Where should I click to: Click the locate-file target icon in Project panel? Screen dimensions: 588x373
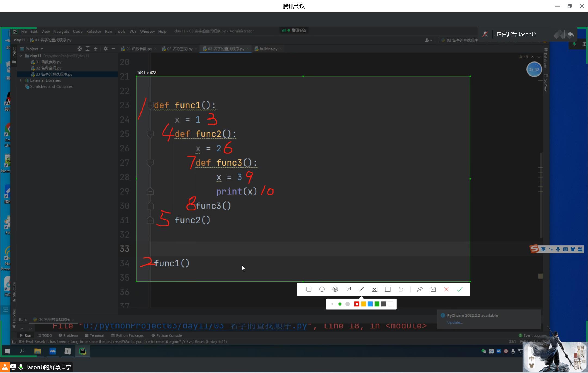pos(79,49)
